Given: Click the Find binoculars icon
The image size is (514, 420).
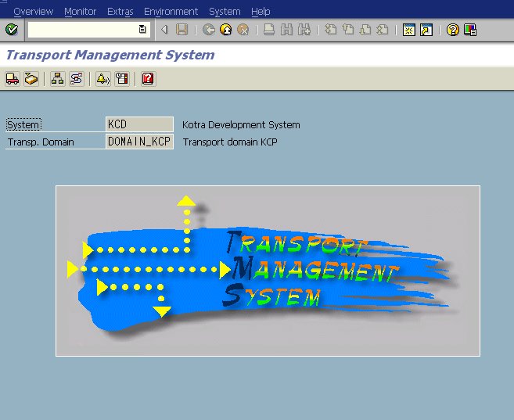Looking at the screenshot, I should [x=286, y=30].
